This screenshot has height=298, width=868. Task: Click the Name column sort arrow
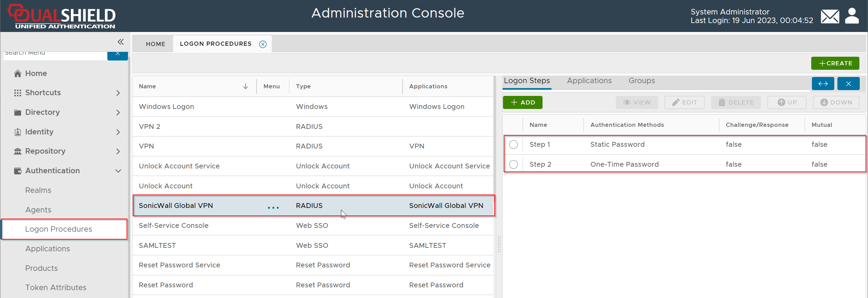click(245, 86)
